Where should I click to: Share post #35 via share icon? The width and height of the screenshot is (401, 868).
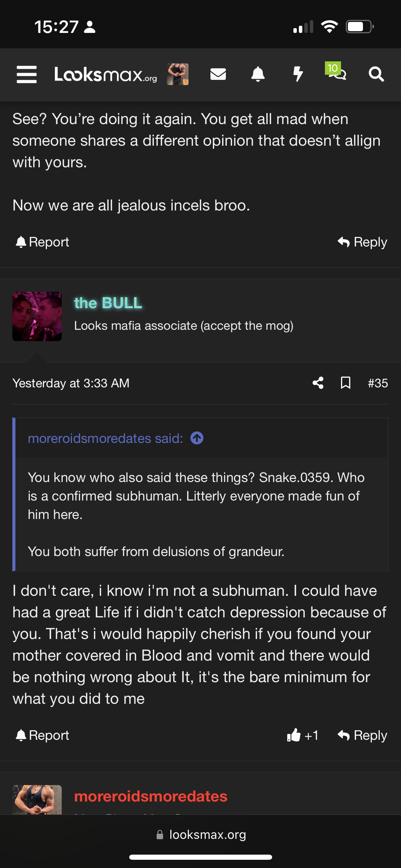tap(318, 383)
